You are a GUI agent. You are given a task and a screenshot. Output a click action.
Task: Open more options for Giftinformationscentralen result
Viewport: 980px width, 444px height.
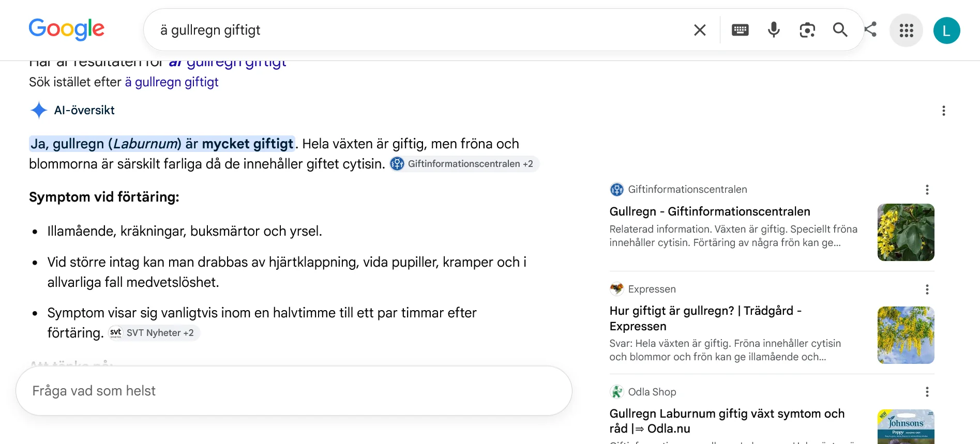[x=927, y=190]
